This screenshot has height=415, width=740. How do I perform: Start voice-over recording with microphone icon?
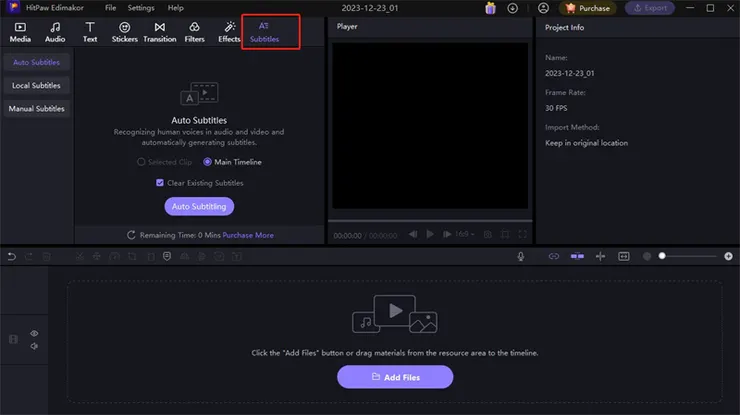pyautogui.click(x=521, y=256)
